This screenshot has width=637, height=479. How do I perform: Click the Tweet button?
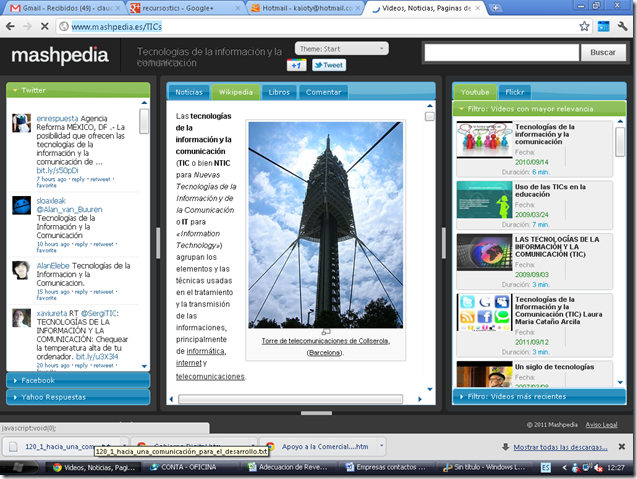click(x=329, y=65)
